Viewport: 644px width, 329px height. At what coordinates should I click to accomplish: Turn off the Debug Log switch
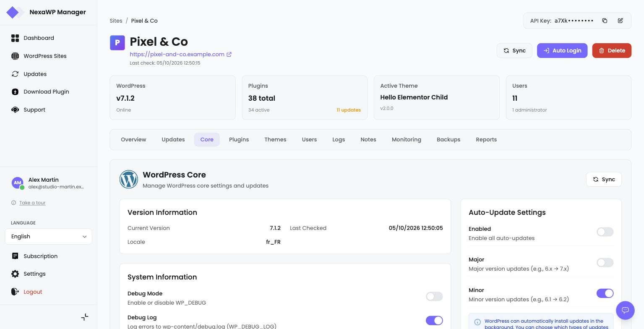pyautogui.click(x=434, y=321)
